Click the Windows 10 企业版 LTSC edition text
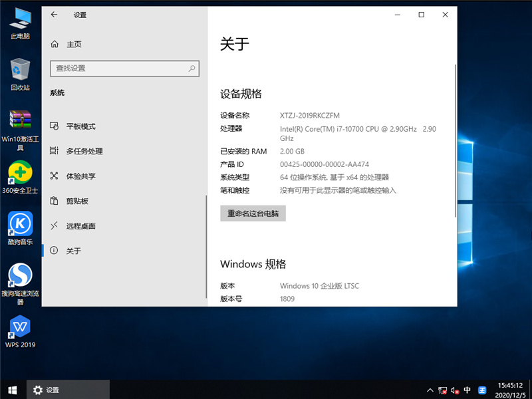The image size is (532, 399). [319, 286]
